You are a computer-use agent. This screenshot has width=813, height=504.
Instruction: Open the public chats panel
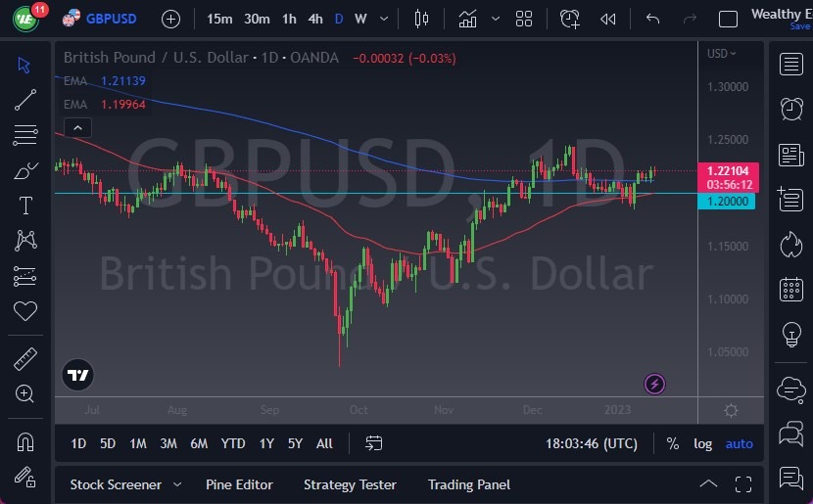pos(791,389)
